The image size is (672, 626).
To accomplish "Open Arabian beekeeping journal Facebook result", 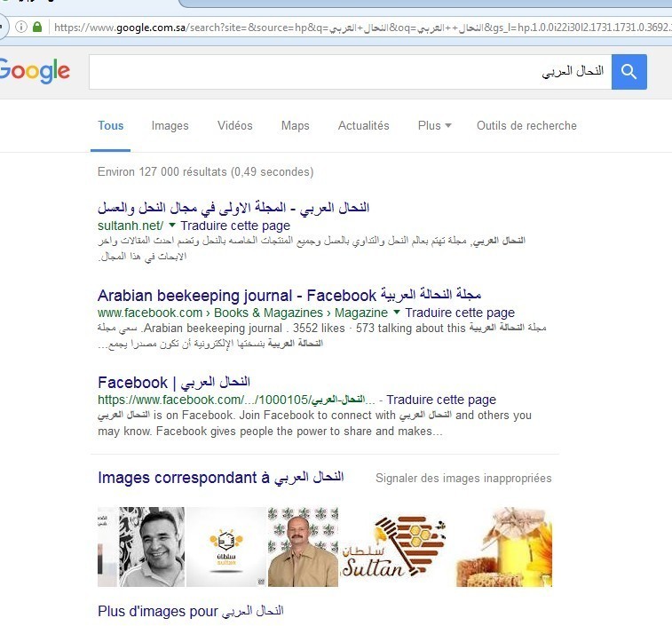I will [289, 295].
